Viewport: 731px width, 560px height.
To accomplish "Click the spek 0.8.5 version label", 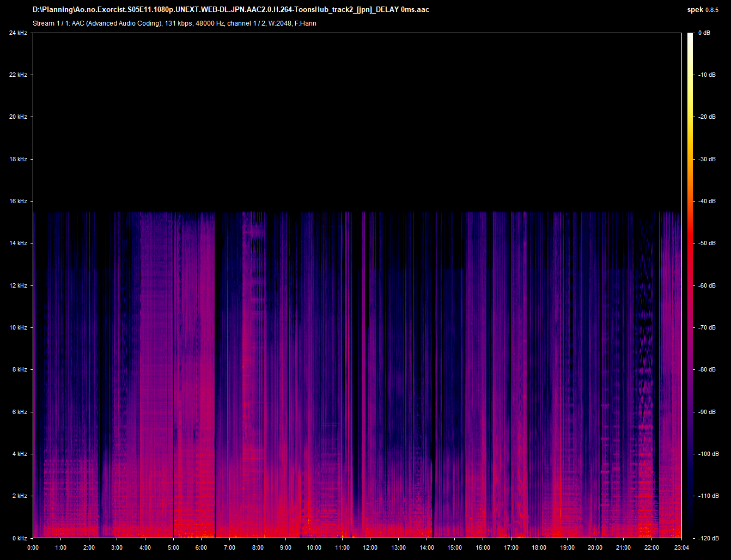I will point(703,10).
